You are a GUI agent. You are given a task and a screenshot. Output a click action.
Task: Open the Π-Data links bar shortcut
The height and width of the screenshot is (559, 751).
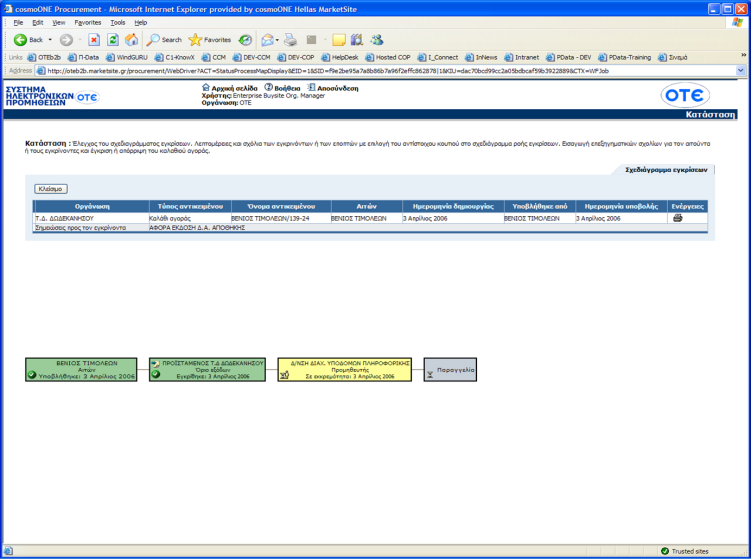point(84,57)
